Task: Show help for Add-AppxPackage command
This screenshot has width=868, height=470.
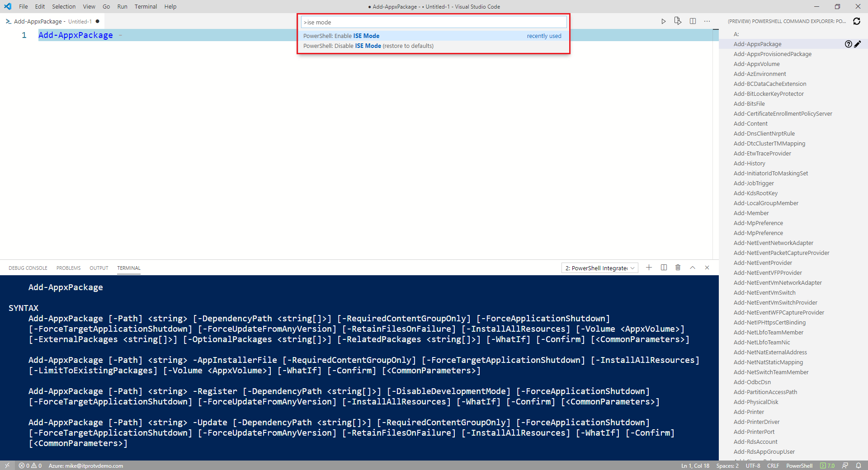Action: [849, 44]
